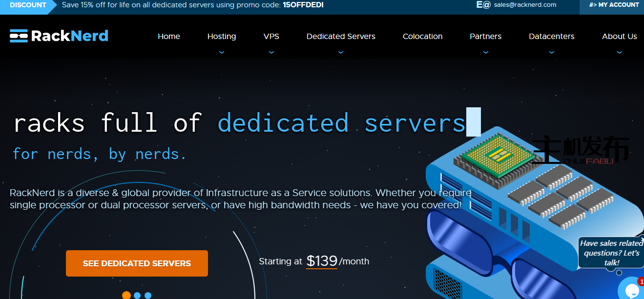The height and width of the screenshot is (299, 644).
Task: Close the sales chat popup bubble
Action: 642,238
